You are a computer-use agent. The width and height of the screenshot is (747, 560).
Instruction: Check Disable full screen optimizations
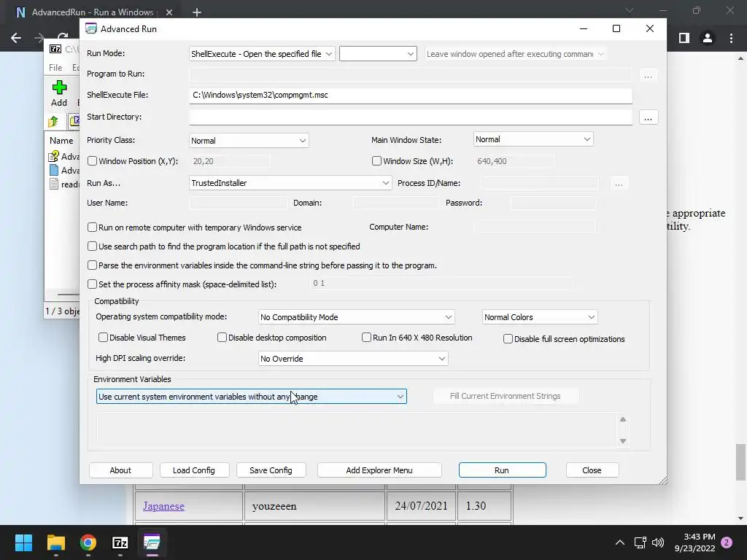pos(508,338)
